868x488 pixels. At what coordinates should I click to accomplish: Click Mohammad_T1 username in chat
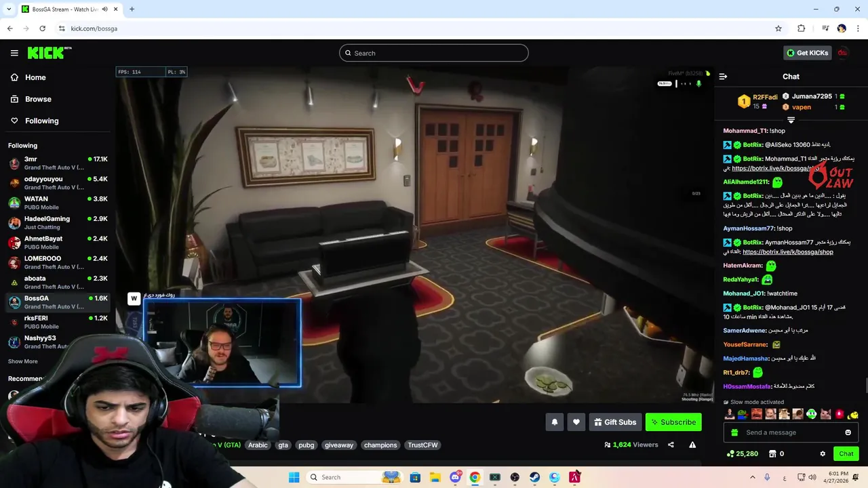click(x=745, y=131)
